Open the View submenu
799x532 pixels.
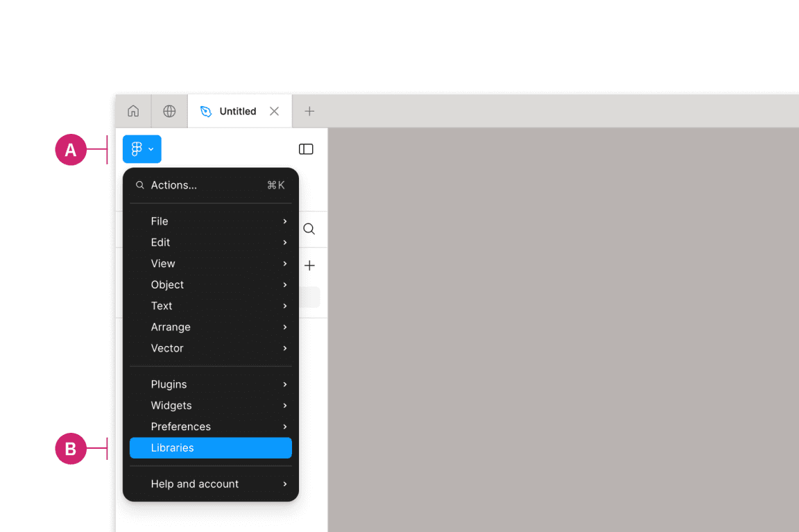point(210,264)
